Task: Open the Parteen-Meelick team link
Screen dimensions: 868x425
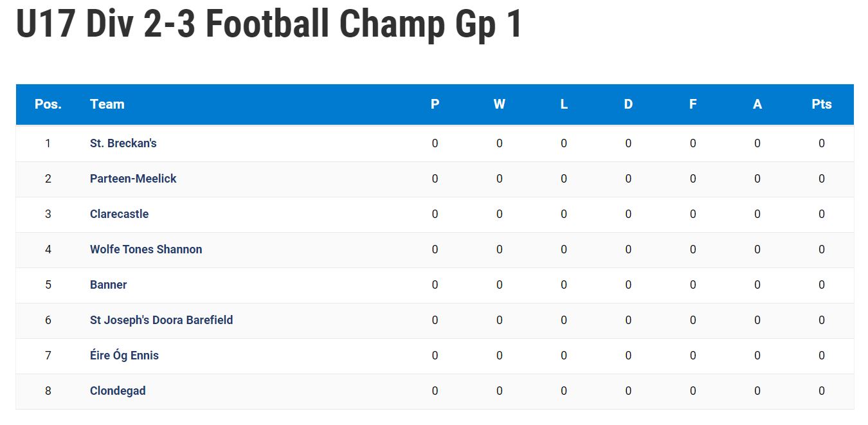Action: pos(133,179)
